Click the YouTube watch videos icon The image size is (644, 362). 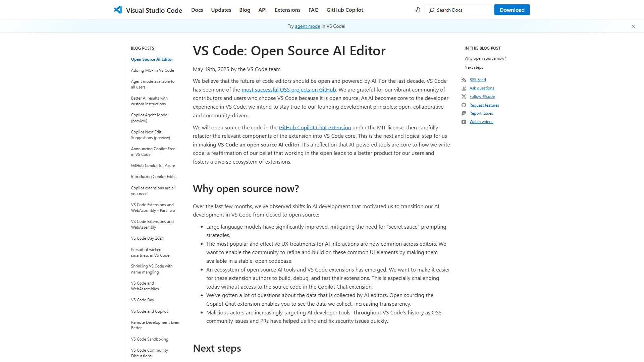(464, 122)
